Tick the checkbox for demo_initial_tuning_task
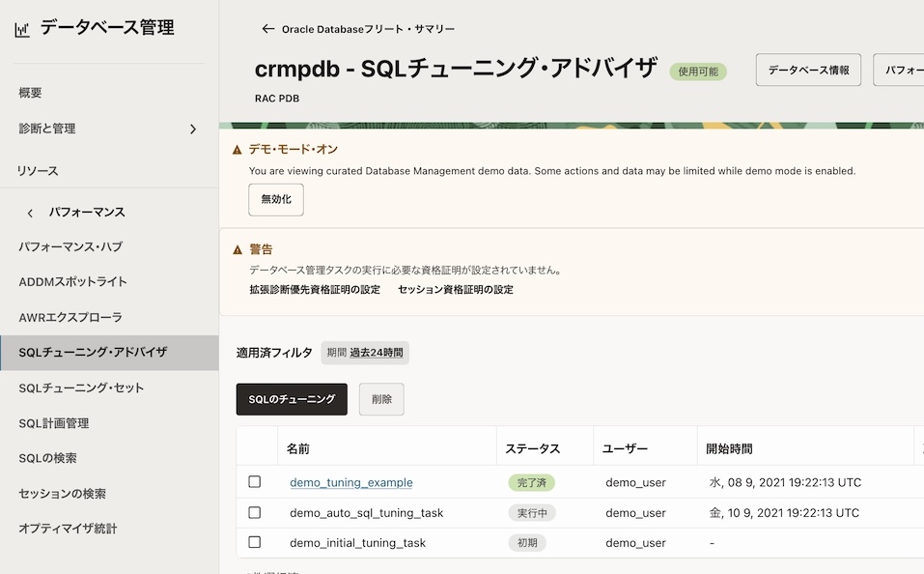This screenshot has width=924, height=574. point(255,541)
